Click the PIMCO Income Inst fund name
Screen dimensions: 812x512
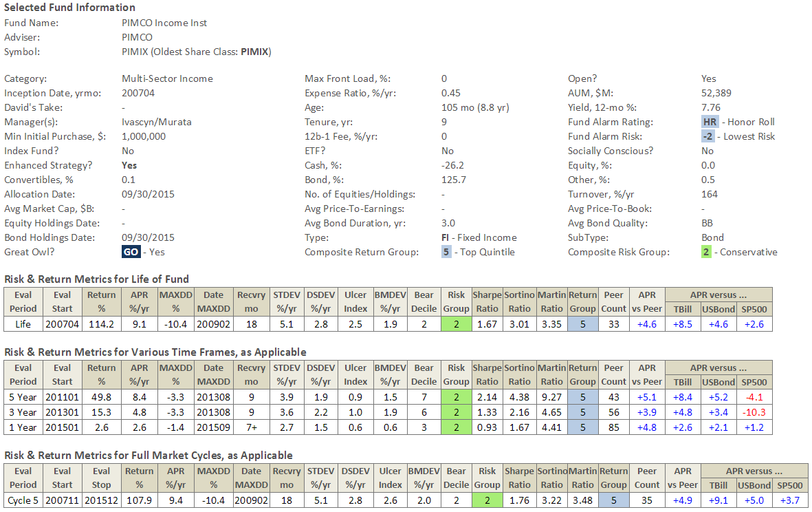pyautogui.click(x=164, y=23)
